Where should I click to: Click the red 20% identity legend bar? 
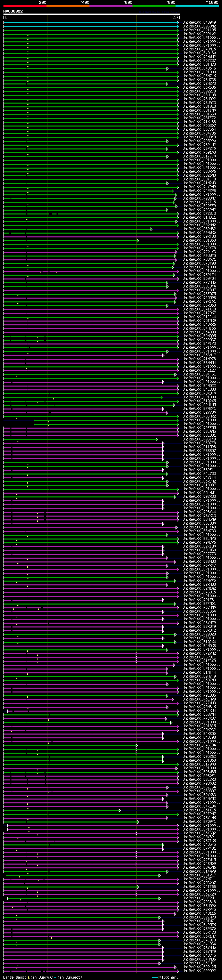pos(25,6)
